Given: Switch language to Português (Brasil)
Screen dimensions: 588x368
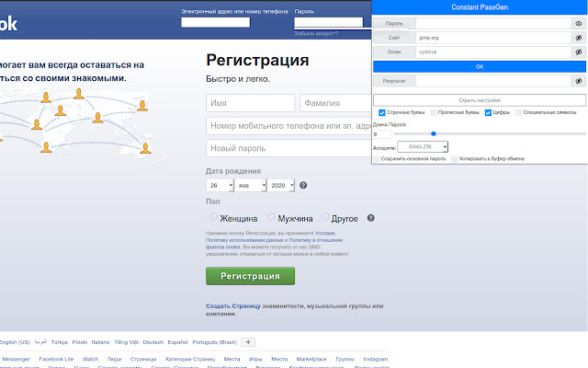Looking at the screenshot, I should pos(214,342).
